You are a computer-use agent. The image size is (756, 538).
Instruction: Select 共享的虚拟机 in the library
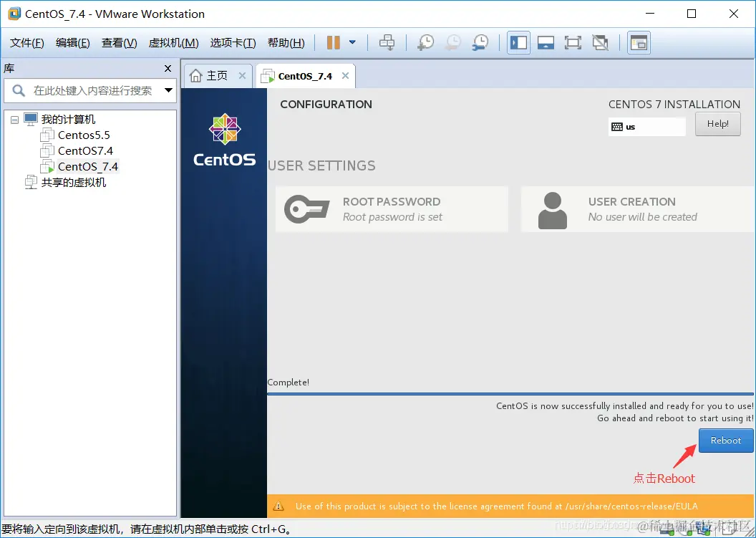coord(73,183)
